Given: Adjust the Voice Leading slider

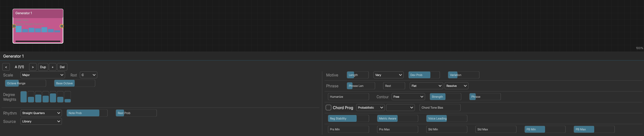Looking at the screenshot, I should point(447,118).
